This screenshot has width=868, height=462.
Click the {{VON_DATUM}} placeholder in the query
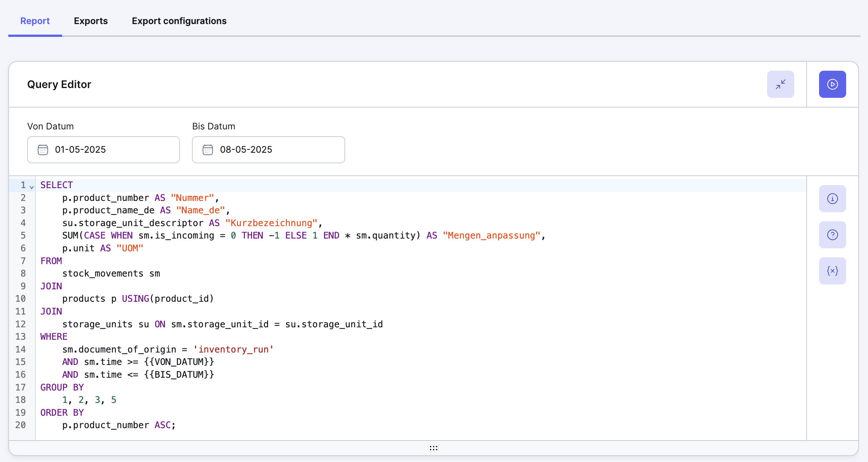point(179,362)
